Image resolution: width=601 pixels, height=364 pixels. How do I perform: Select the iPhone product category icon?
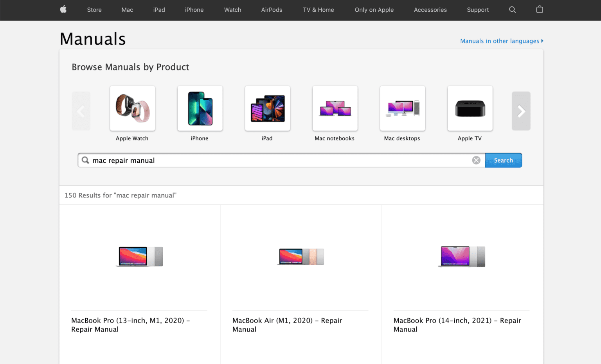pyautogui.click(x=200, y=108)
